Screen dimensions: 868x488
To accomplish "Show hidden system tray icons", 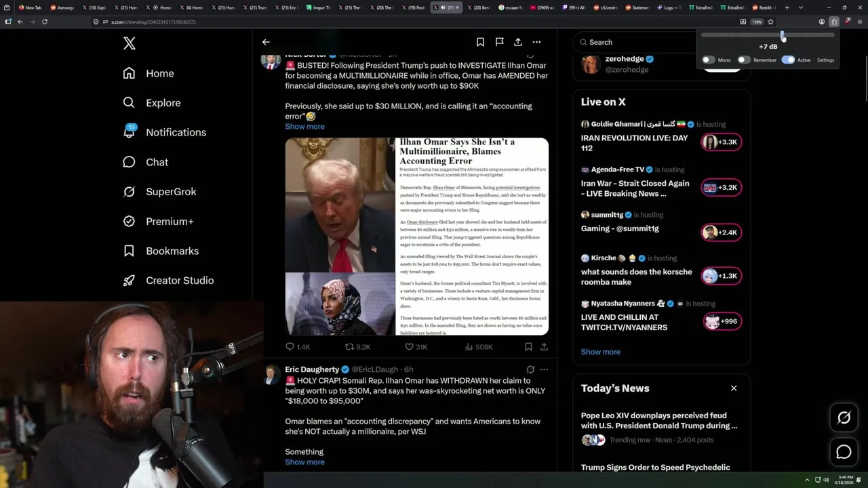I will tap(807, 480).
